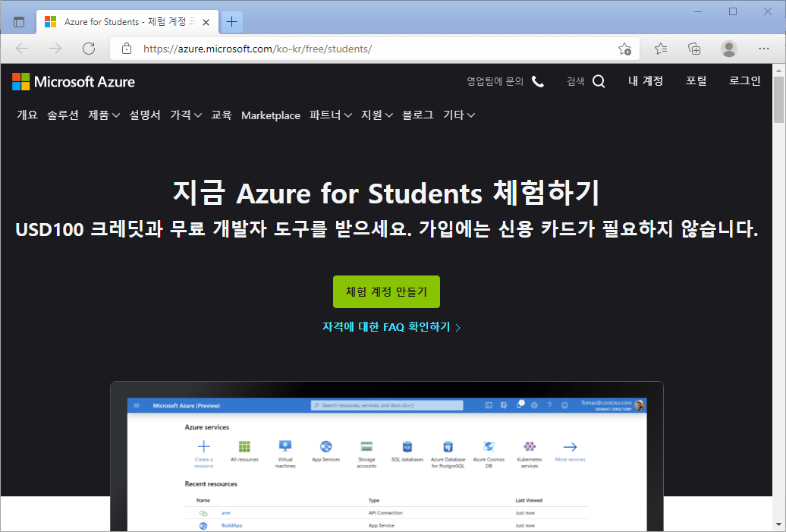Select the Azure for Students browser tab

127,22
